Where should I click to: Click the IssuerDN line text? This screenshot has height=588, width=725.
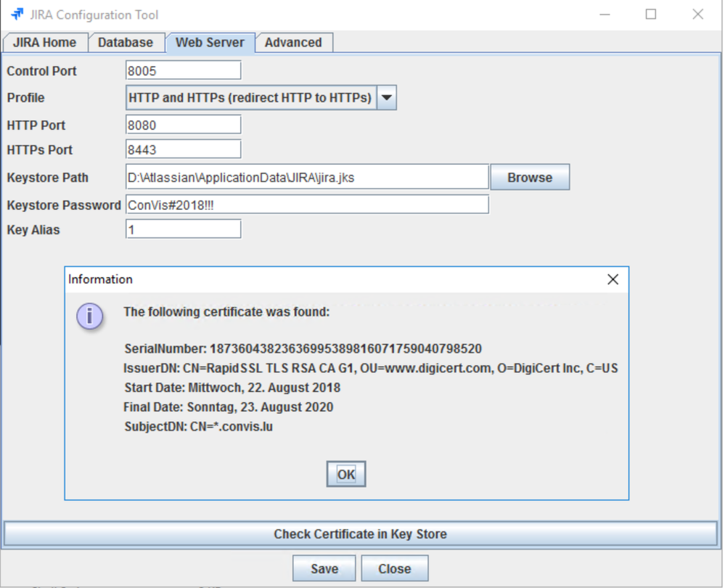pyautogui.click(x=370, y=368)
